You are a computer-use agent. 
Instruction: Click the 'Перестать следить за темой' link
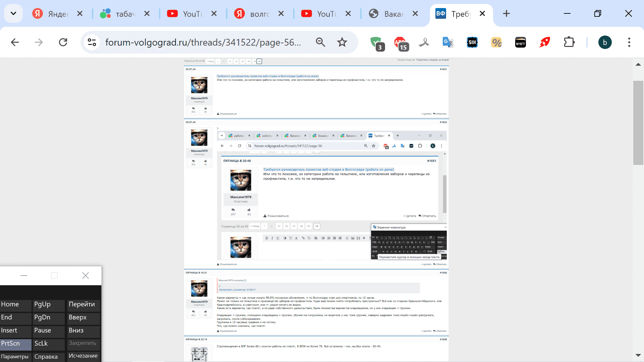pyautogui.click(x=432, y=60)
